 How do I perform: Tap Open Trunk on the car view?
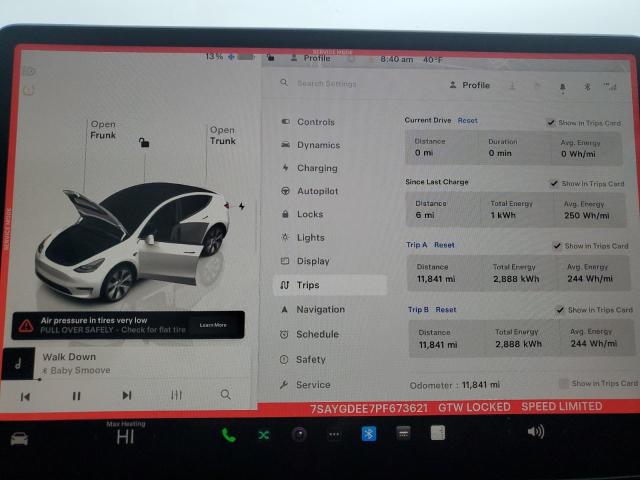222,135
